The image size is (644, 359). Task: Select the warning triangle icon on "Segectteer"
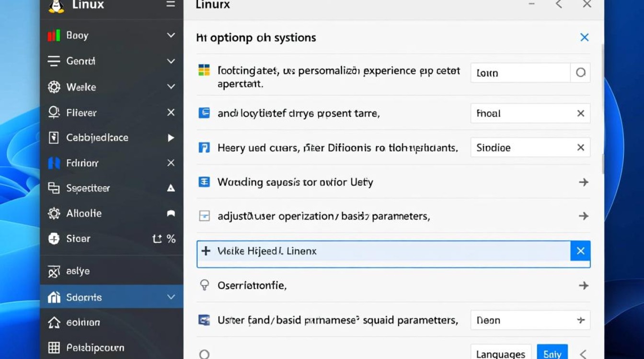pyautogui.click(x=171, y=188)
